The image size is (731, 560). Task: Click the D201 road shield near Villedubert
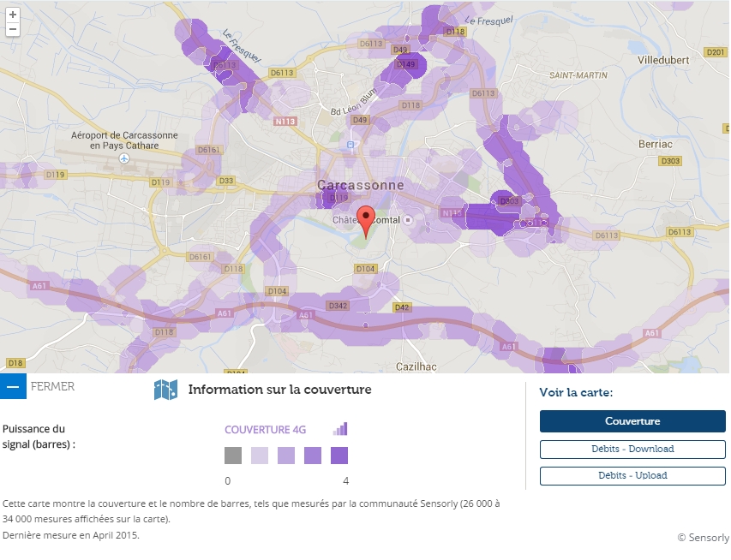click(x=716, y=52)
